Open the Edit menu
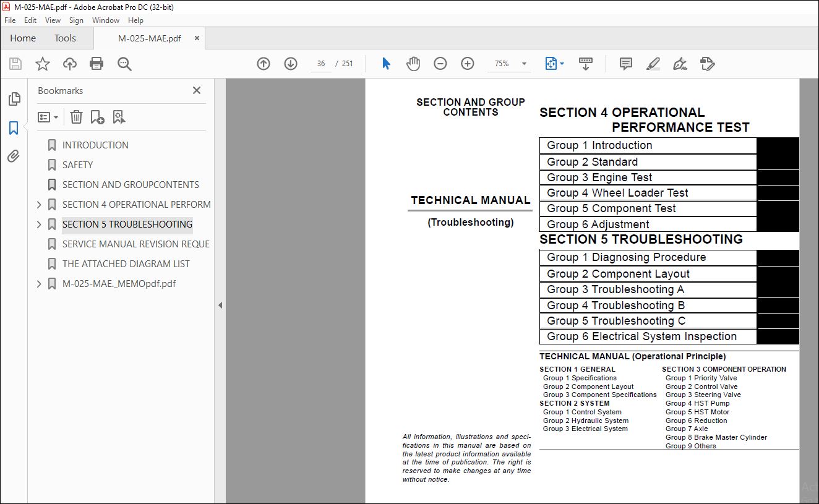Screen dimensions: 819x504 pyautogui.click(x=30, y=20)
